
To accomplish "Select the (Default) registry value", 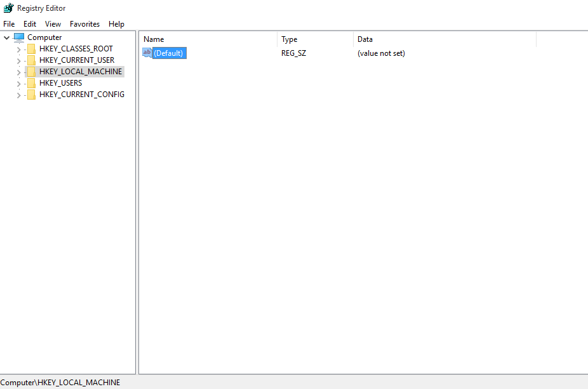I will [168, 53].
